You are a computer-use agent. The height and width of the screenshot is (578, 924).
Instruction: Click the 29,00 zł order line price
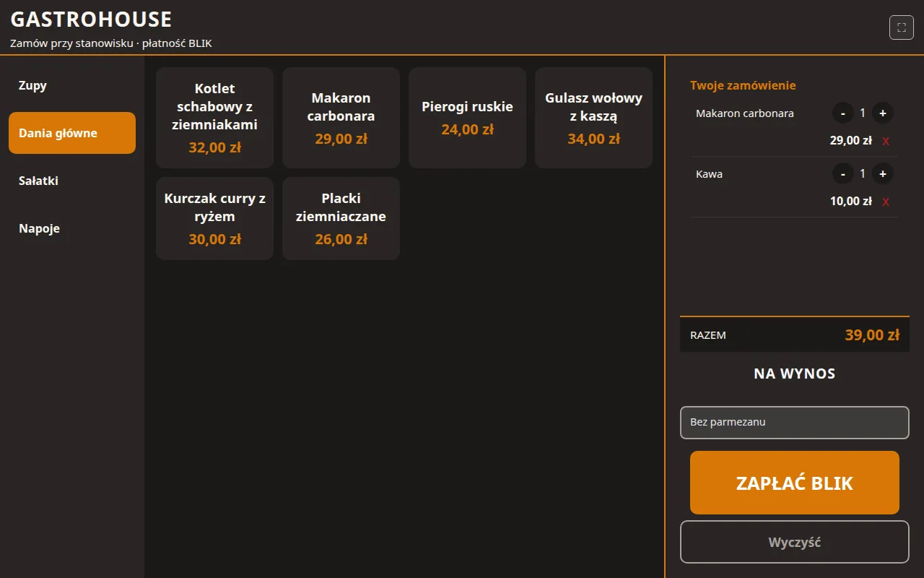tap(851, 141)
